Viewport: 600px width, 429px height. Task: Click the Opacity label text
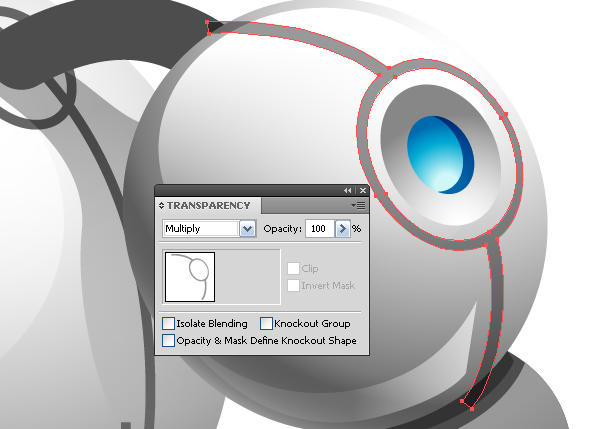coord(282,229)
